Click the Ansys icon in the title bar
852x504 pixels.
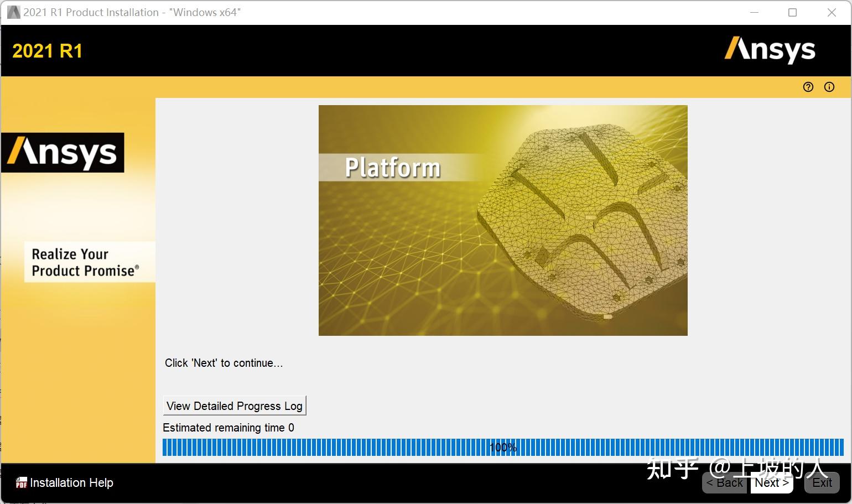tap(14, 12)
